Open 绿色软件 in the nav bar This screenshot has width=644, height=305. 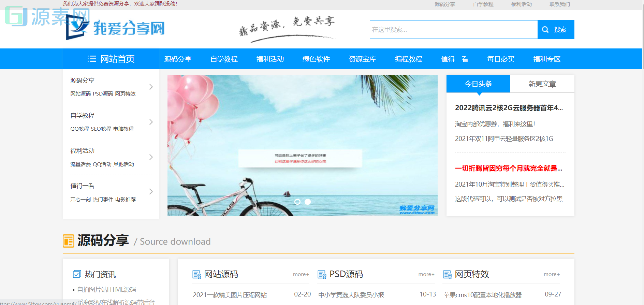click(x=316, y=59)
